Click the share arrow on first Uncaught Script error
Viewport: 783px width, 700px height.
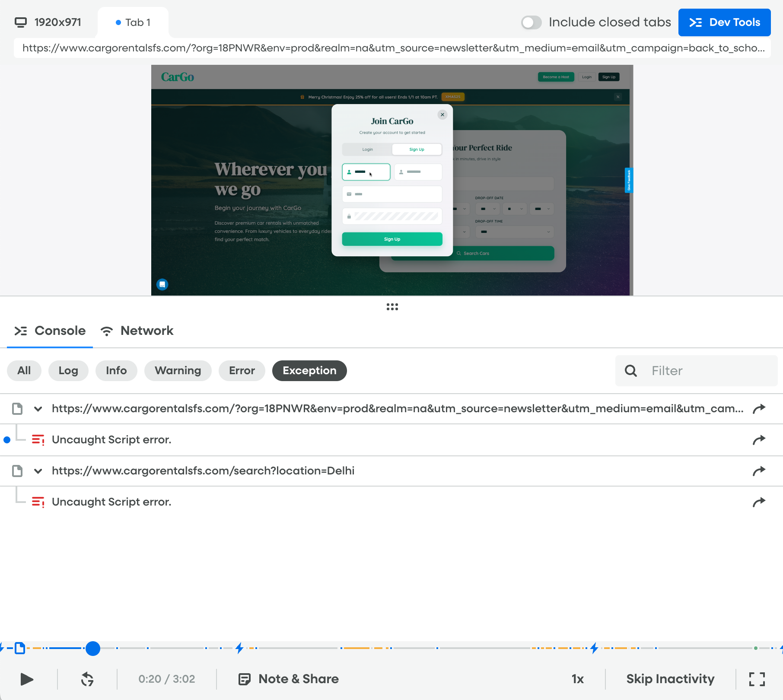[759, 440]
